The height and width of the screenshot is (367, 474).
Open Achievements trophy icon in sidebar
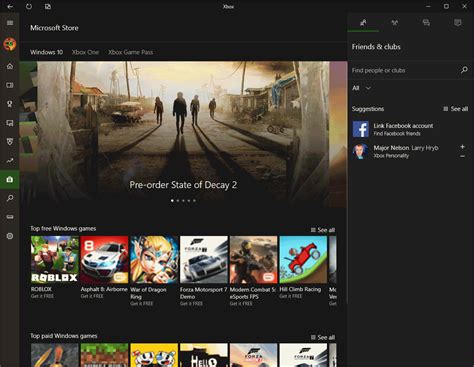(x=10, y=104)
